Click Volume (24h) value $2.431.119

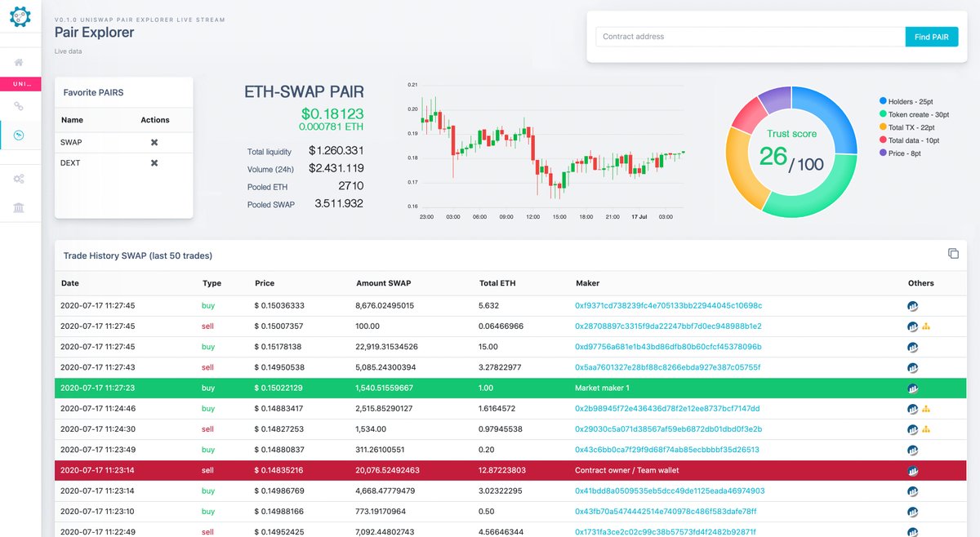click(336, 169)
